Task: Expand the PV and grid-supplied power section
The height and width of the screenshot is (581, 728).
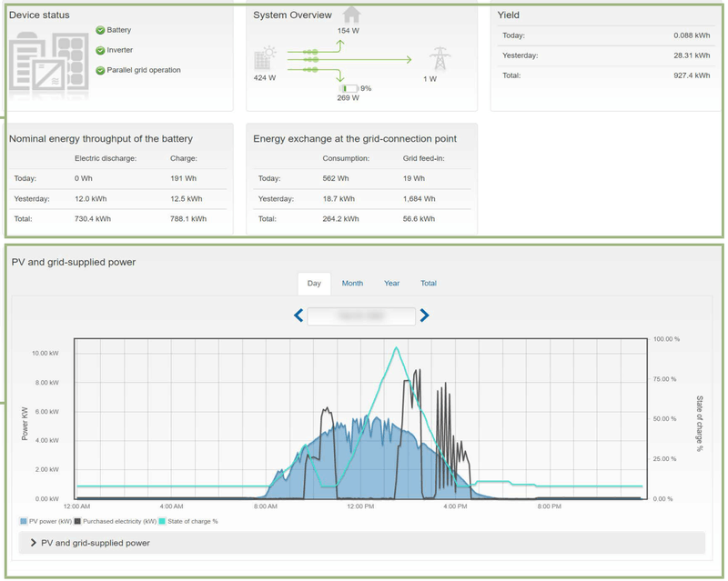Action: click(361, 543)
